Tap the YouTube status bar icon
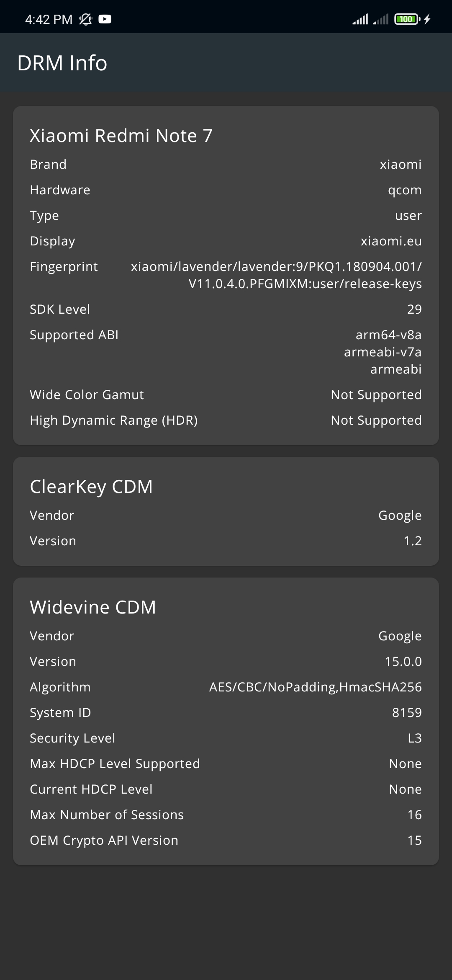The height and width of the screenshot is (980, 452). click(105, 19)
